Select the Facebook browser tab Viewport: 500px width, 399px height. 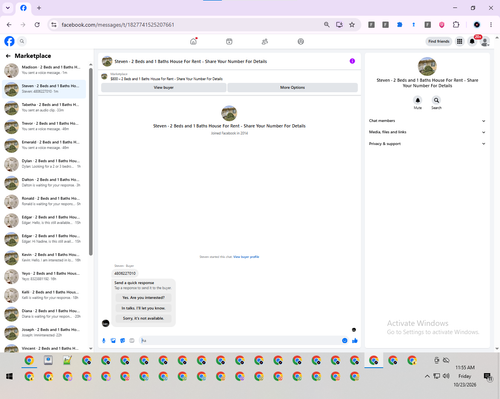point(23,8)
